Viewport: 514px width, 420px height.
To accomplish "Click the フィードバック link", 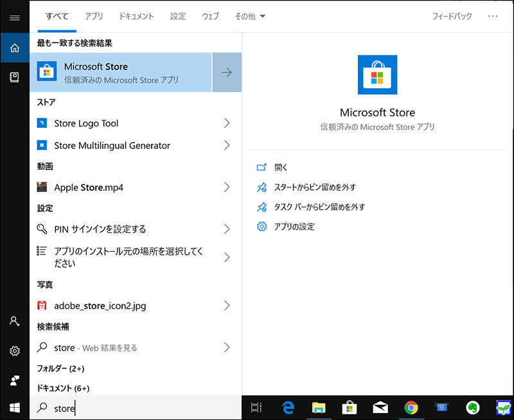I will click(452, 16).
